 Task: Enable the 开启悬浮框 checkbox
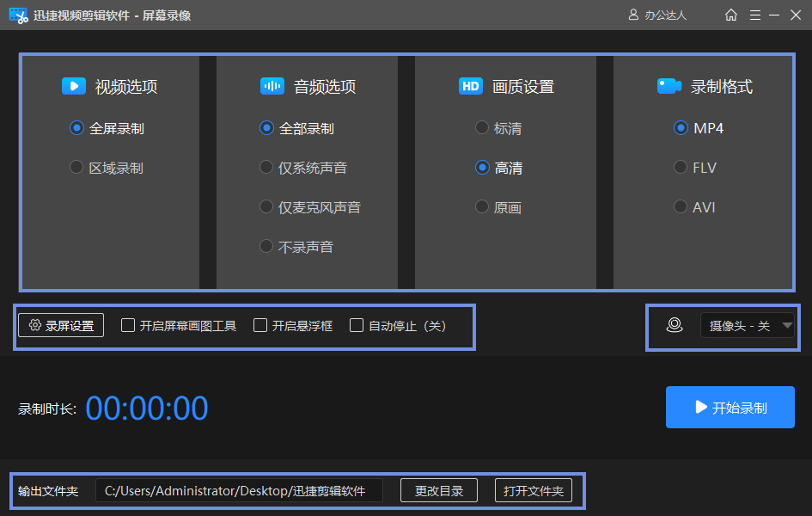coord(260,325)
